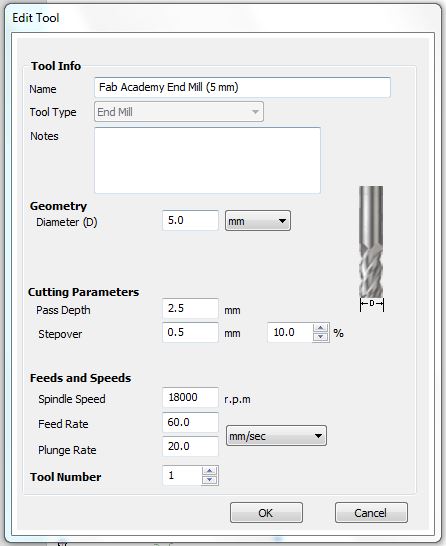Focus the Notes text area
Image resolution: width=446 pixels, height=546 pixels.
(x=208, y=160)
